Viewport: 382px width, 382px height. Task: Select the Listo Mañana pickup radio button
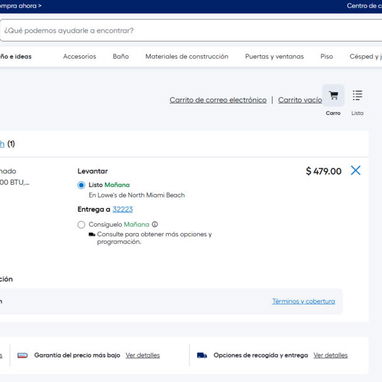click(81, 185)
